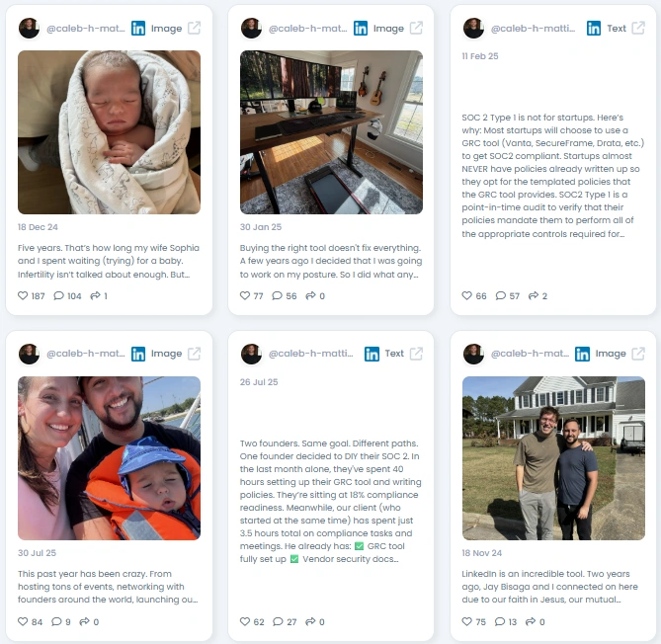Open external link on 11 Feb 25 post
The height and width of the screenshot is (644, 661).
pos(638,29)
